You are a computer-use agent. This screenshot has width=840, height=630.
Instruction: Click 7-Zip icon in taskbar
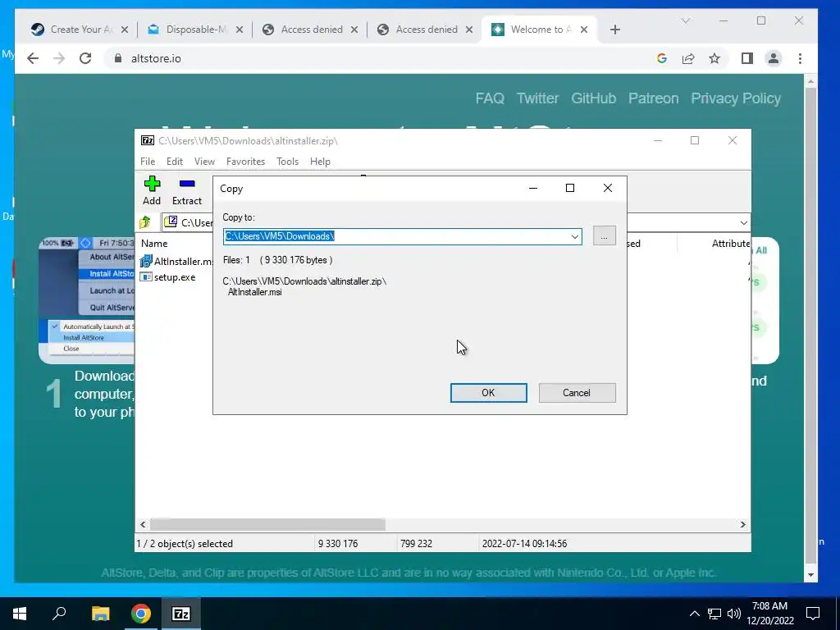click(181, 614)
